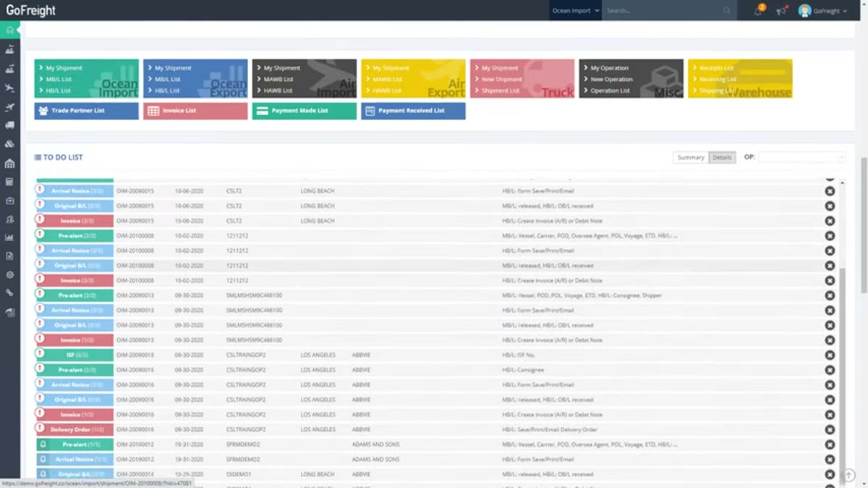Click the page vertical scrollbar

click(864, 224)
